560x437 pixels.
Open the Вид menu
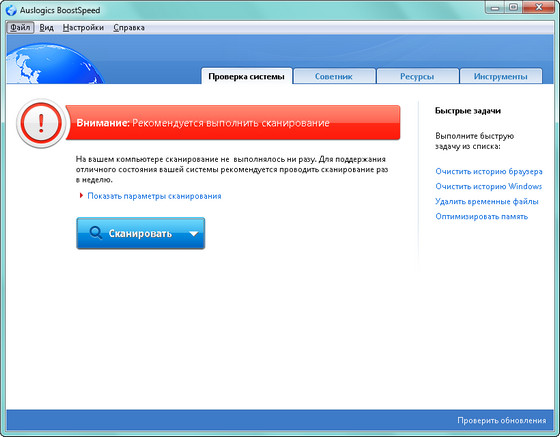[46, 27]
